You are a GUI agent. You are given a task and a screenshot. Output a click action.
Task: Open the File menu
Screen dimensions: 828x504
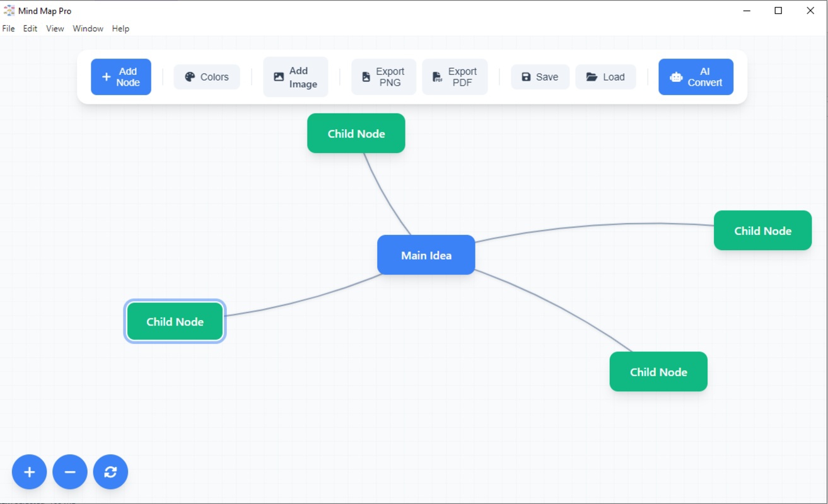point(8,28)
